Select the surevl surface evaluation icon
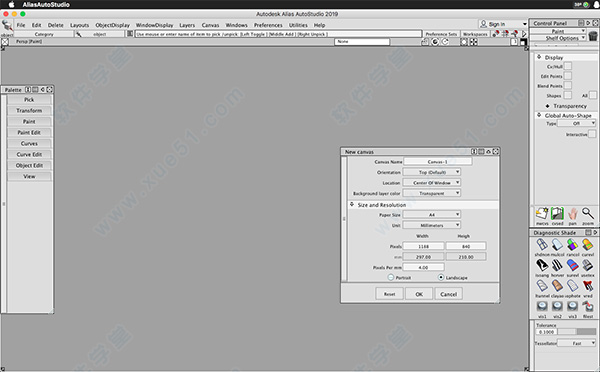Viewport: 600px width, 372px height. point(572,265)
